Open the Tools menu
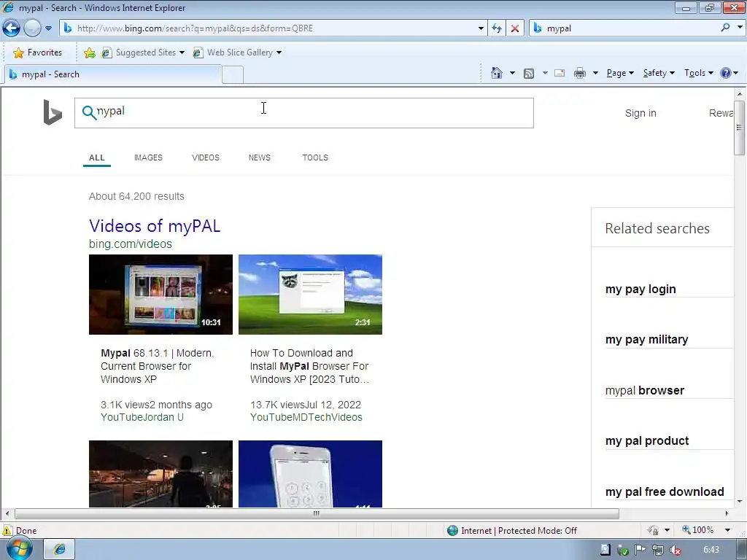 tap(698, 73)
